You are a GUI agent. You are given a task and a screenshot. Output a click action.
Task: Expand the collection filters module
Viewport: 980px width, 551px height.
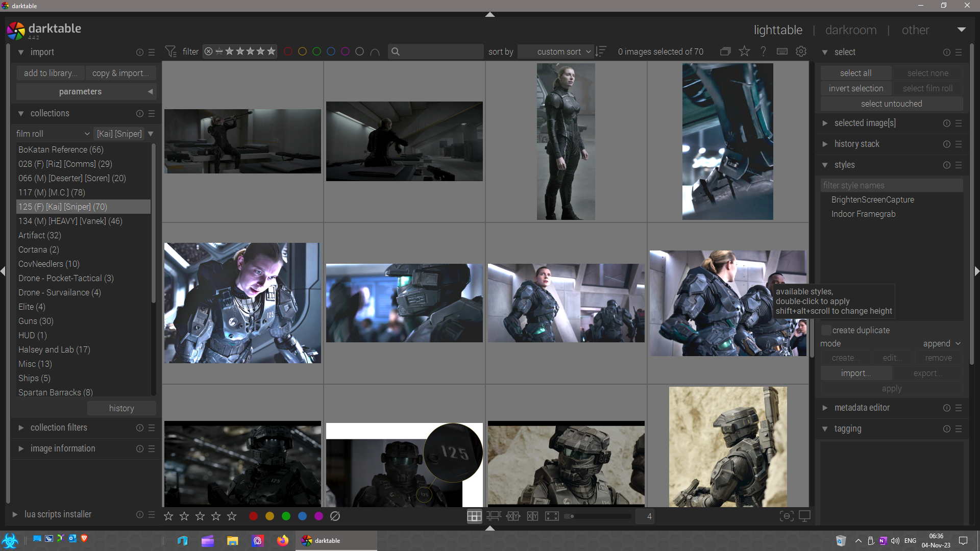coord(59,428)
